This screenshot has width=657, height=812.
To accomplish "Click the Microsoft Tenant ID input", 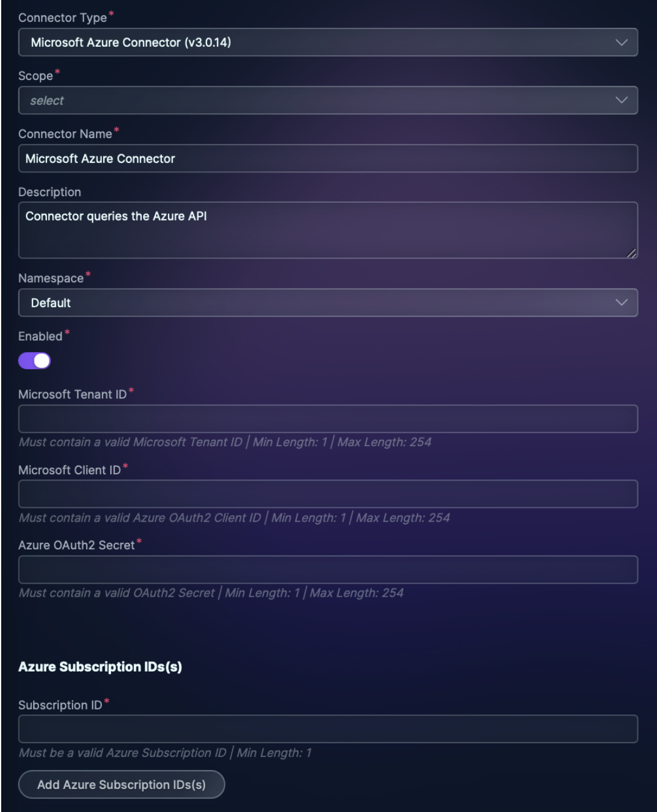I will (x=328, y=419).
